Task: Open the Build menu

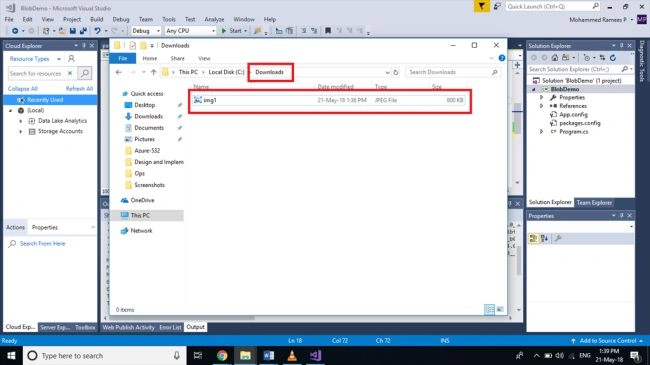Action: [x=97, y=19]
